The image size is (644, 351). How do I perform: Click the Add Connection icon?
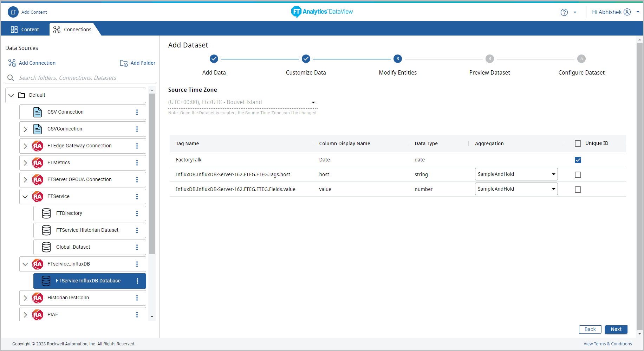pyautogui.click(x=12, y=63)
